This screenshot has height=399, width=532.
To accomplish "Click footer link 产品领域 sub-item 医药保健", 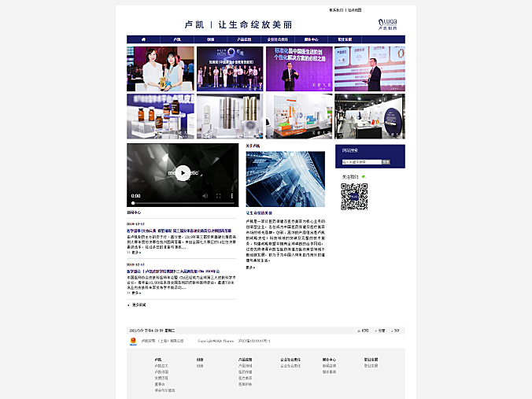I will tap(246, 372).
